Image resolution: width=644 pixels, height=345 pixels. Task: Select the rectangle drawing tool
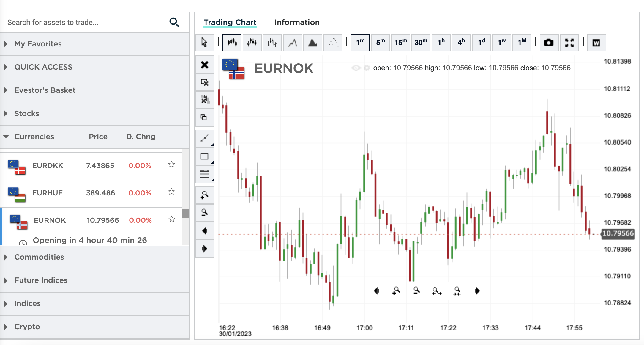(204, 156)
